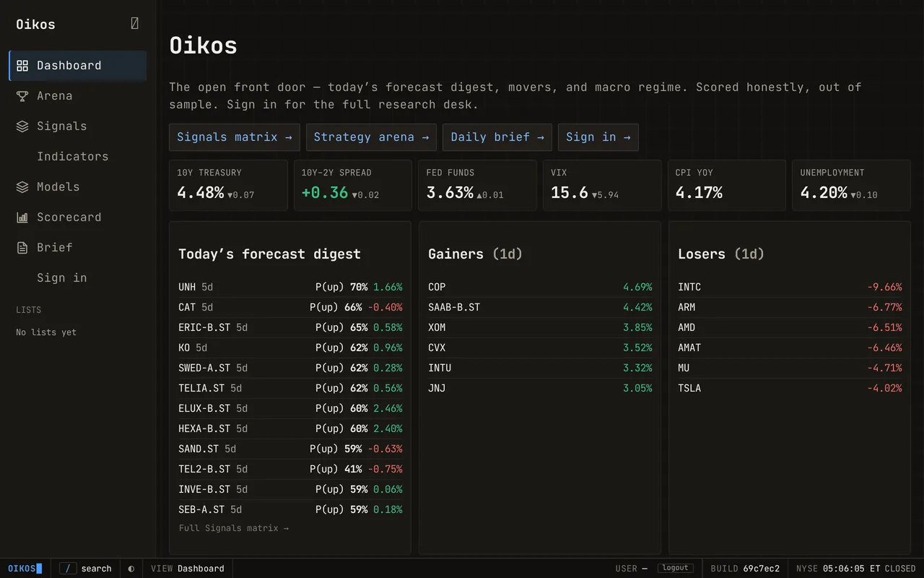924x578 pixels.
Task: Go to Signals in sidebar
Action: pos(77,126)
